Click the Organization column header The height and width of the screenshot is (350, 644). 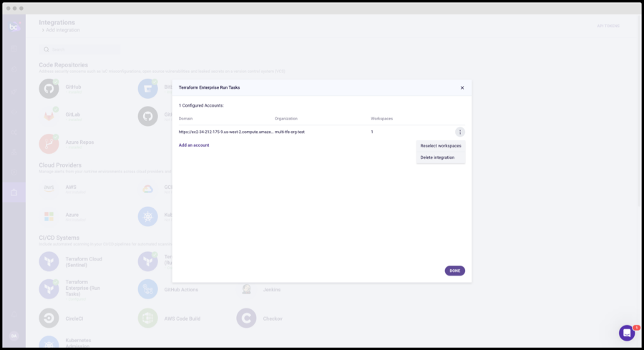tap(286, 119)
